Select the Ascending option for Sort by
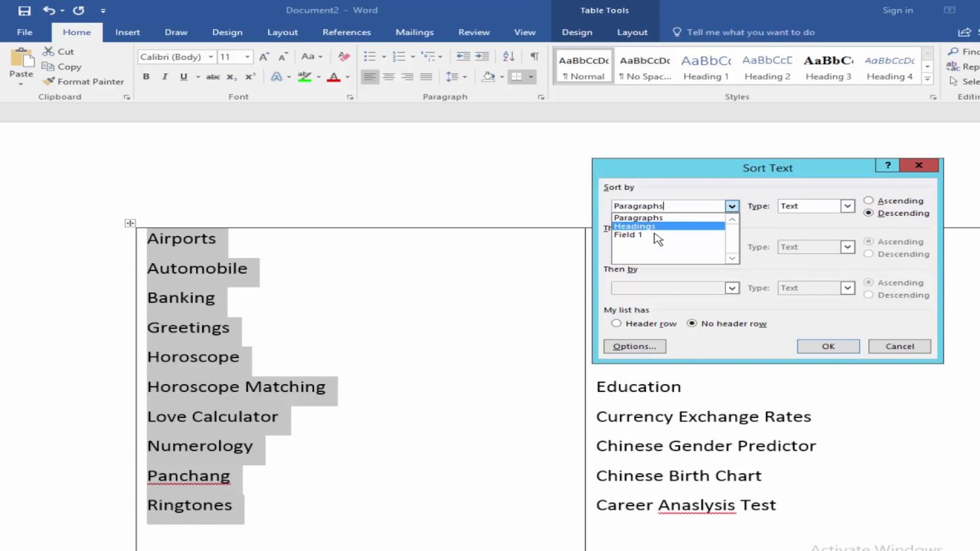Screen dimensions: 980x551 pyautogui.click(x=894, y=201)
